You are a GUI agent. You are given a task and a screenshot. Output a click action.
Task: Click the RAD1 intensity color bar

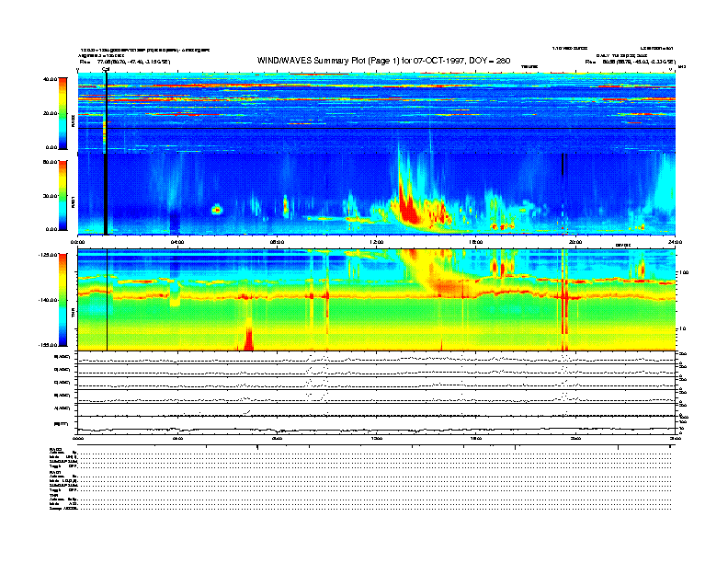click(x=63, y=196)
